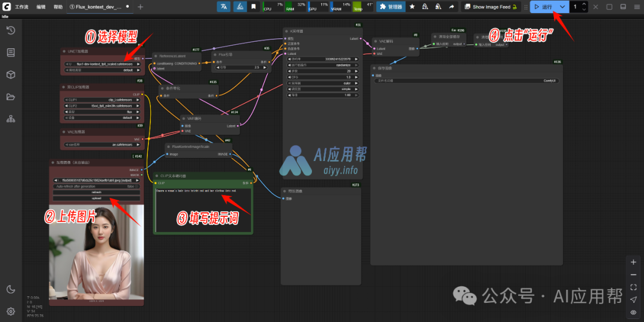This screenshot has width=644, height=322.
Task: Open the 编辑 menu
Action: pos(41,7)
